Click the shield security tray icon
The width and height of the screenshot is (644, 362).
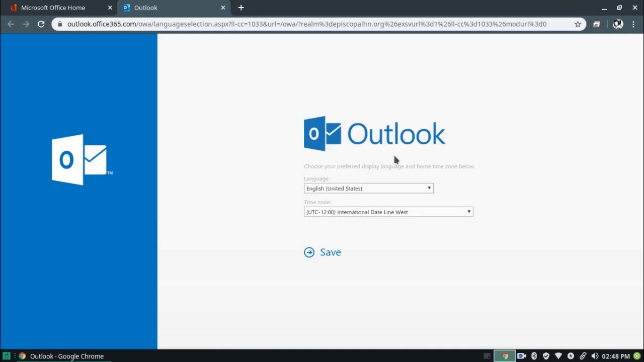[x=546, y=356]
